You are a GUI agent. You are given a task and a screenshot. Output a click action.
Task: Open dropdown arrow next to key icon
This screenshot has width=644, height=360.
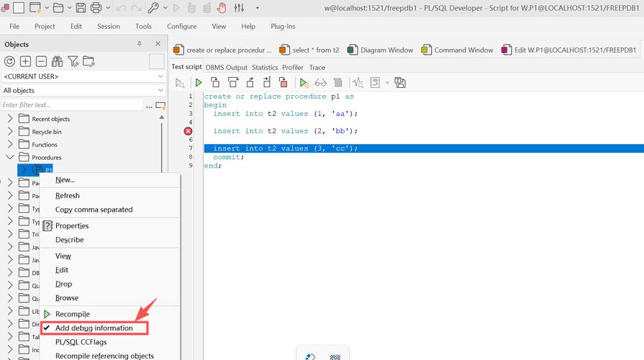[x=165, y=8]
